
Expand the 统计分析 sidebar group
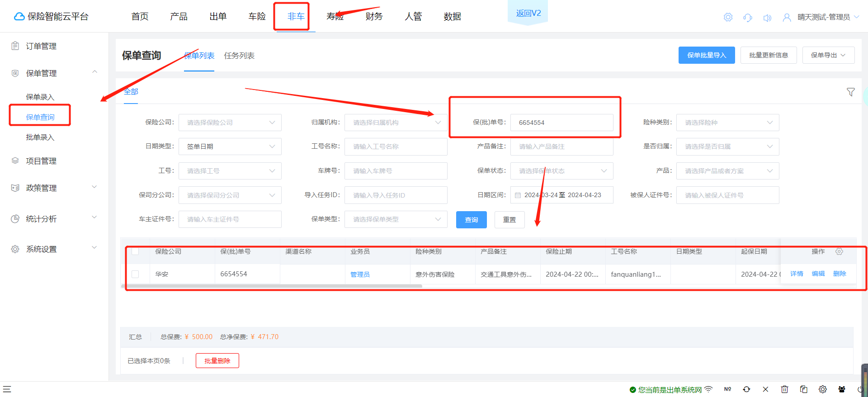[94, 217]
